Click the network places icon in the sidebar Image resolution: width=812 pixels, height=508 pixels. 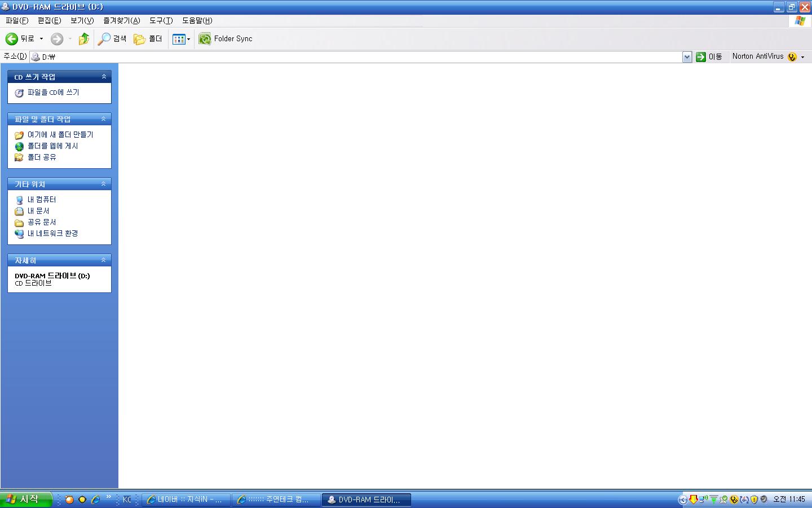point(19,234)
